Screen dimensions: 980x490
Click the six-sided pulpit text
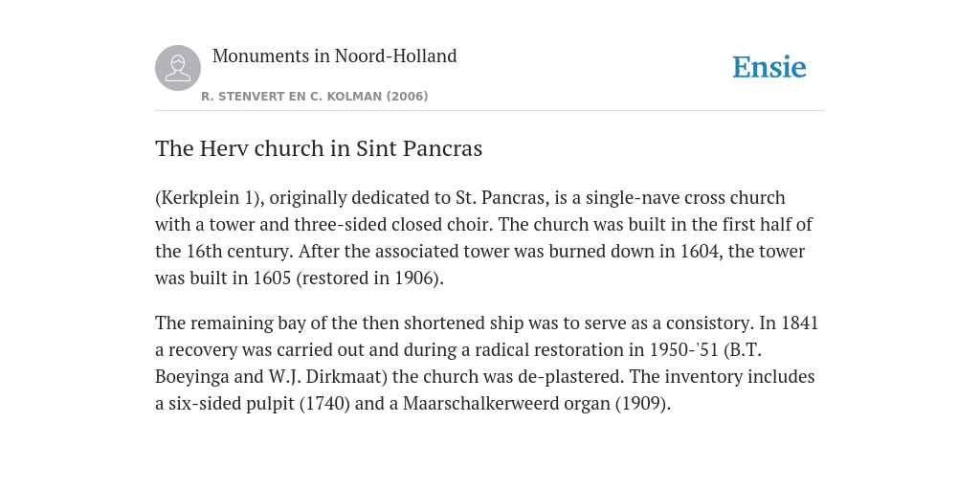[x=232, y=404]
